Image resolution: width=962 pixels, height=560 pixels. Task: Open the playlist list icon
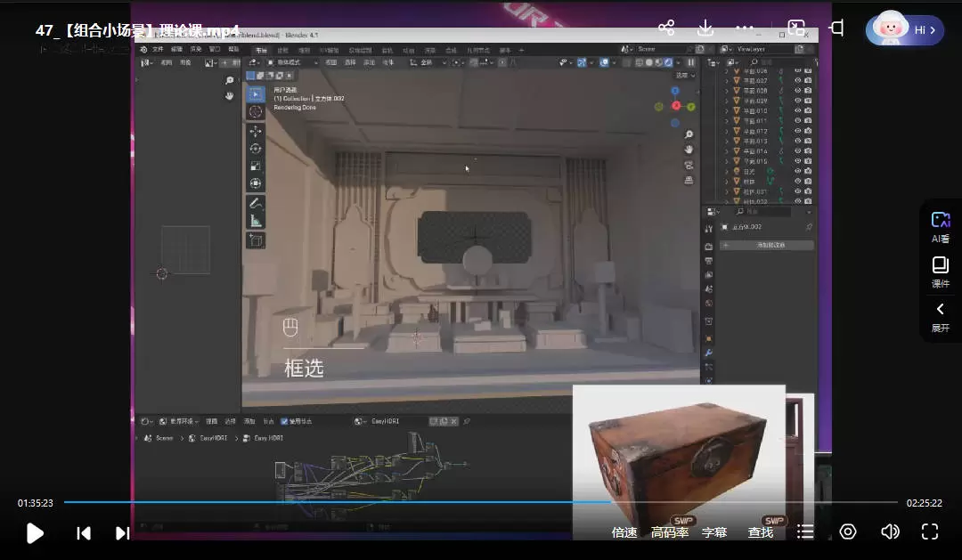[805, 532]
